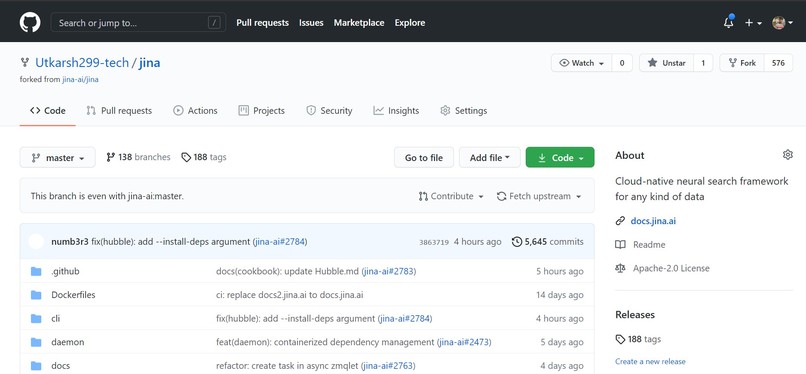Screen dimensions: 806x374
Task: Switch to the repository Pull requests tab
Action: tap(119, 110)
